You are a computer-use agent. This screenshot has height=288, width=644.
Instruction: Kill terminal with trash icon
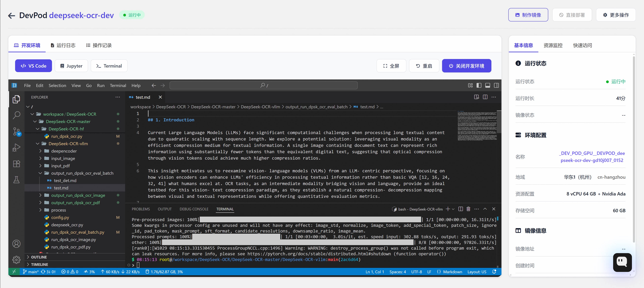pos(468,209)
